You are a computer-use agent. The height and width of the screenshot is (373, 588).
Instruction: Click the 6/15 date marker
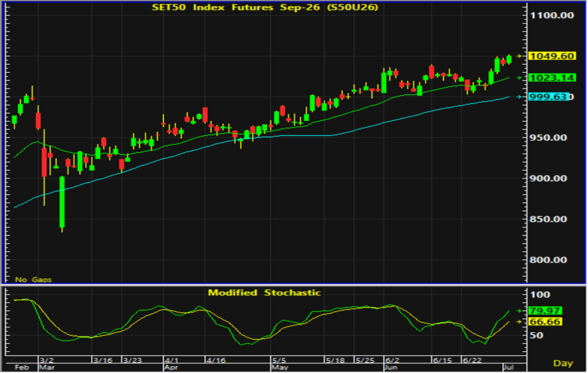442,360
